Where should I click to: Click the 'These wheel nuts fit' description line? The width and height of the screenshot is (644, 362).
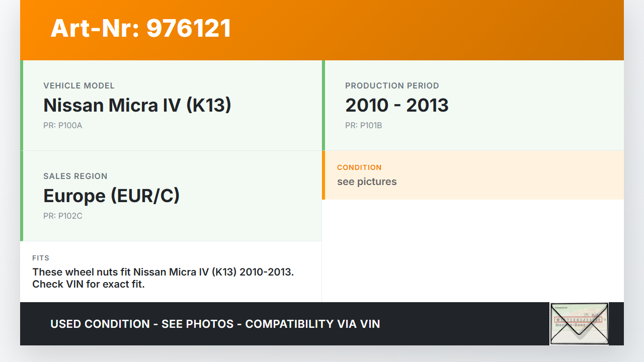(163, 272)
